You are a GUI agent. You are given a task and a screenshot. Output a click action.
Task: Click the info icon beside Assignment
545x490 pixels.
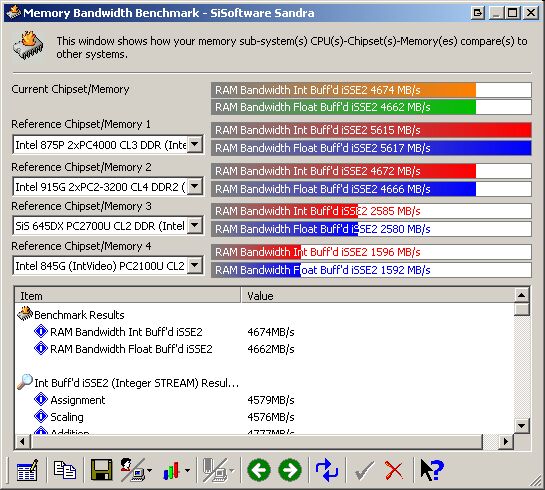(x=41, y=399)
